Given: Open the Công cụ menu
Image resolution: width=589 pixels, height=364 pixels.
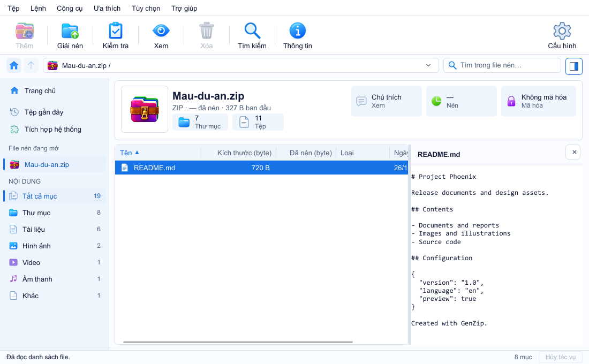Looking at the screenshot, I should [70, 8].
